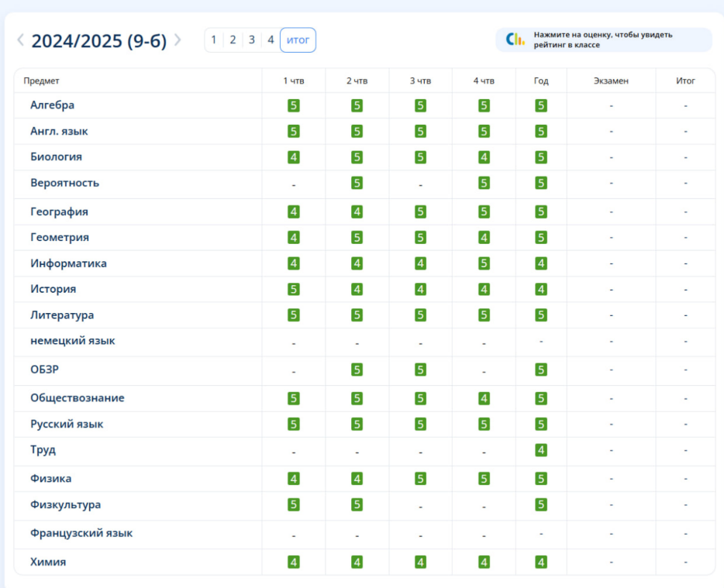Select Физкультура 2nd quarter grade 5 badge

click(x=357, y=505)
